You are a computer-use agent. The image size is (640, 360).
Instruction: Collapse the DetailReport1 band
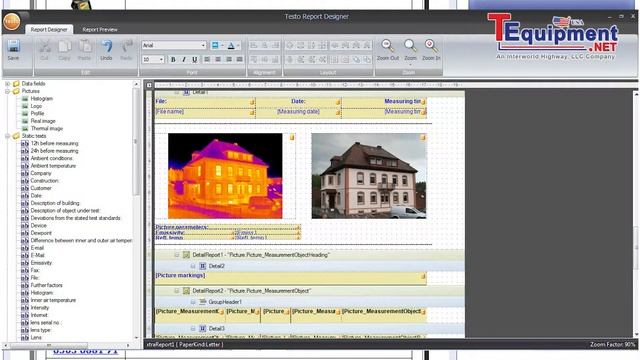[x=177, y=255]
